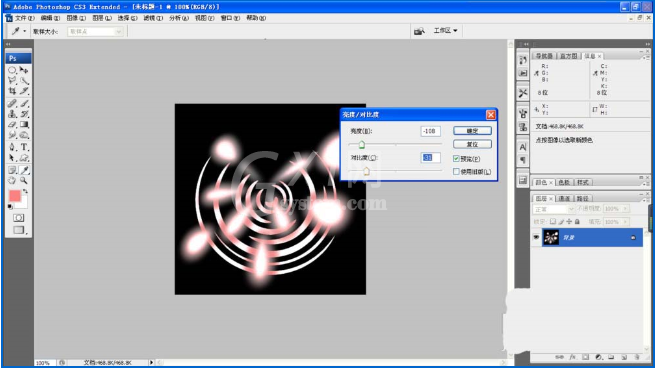Viewport: 655px width, 369px height.
Task: Switch to the Channels tab
Action: pyautogui.click(x=564, y=198)
